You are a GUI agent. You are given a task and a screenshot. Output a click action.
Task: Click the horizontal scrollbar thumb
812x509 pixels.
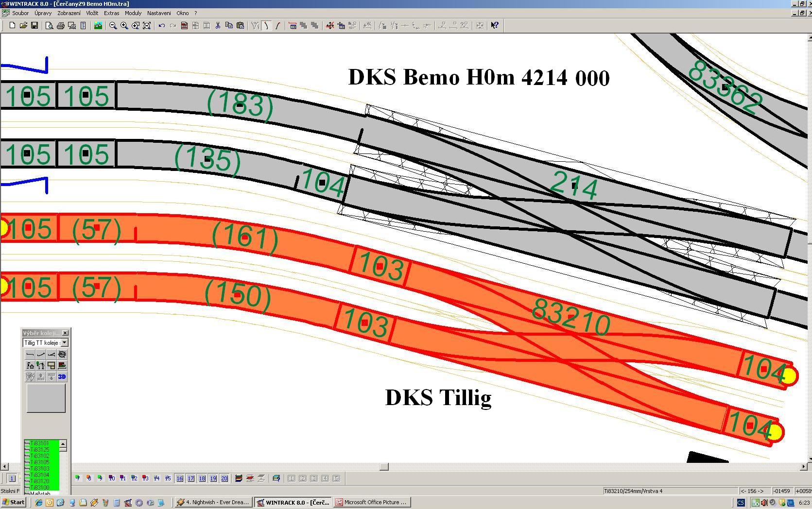(384, 467)
